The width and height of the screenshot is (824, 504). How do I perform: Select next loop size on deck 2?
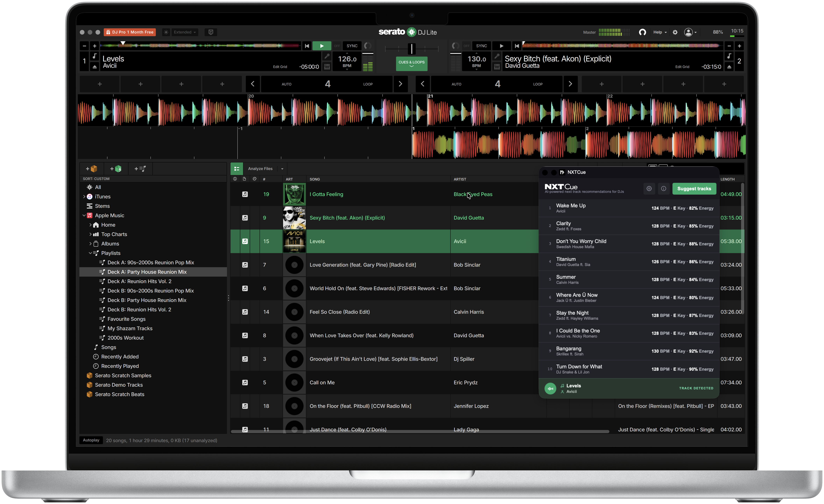pos(571,84)
